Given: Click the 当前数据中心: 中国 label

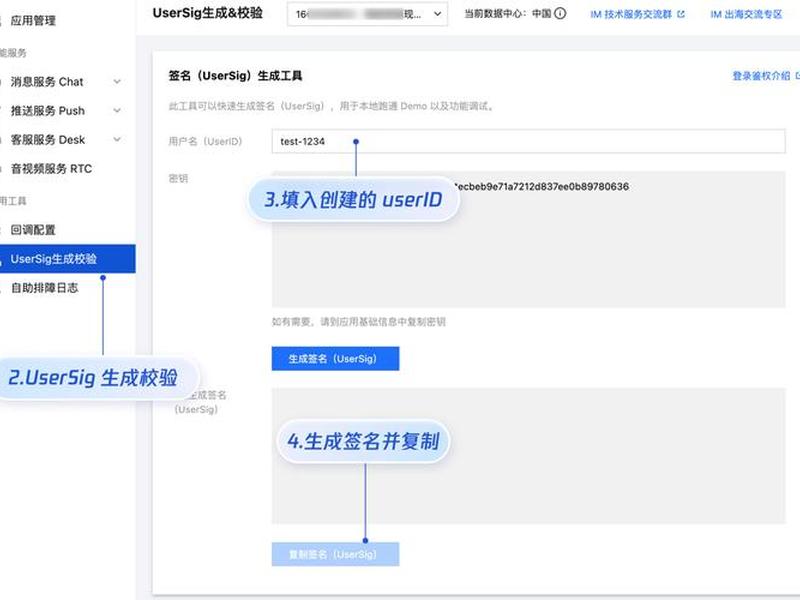Looking at the screenshot, I should tap(508, 14).
